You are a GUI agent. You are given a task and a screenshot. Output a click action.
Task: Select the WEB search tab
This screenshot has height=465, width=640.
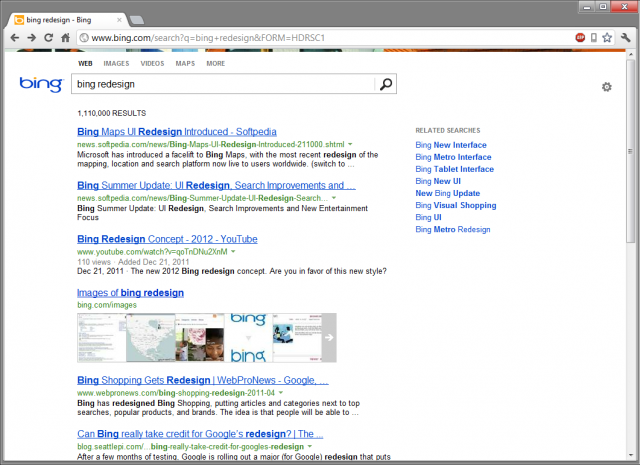[x=85, y=64]
